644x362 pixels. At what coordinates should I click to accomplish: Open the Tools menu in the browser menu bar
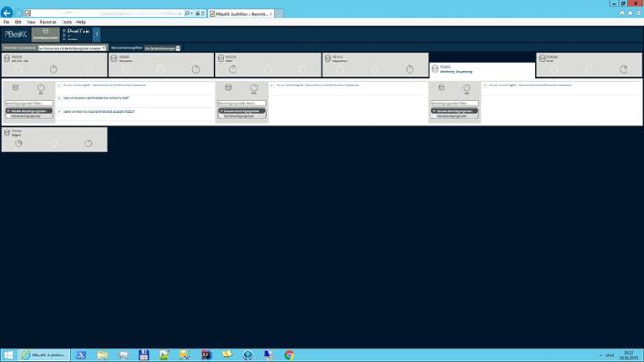pos(66,22)
